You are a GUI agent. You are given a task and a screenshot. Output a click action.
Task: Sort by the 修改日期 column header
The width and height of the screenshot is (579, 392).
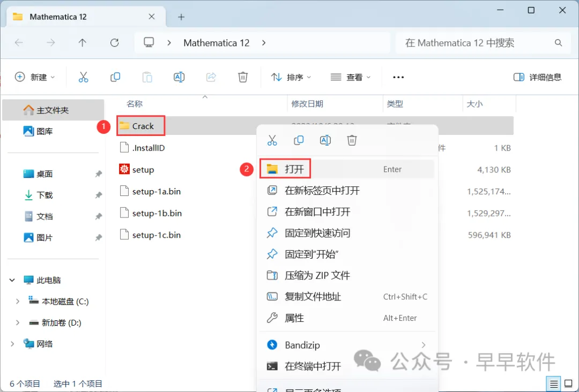click(307, 104)
